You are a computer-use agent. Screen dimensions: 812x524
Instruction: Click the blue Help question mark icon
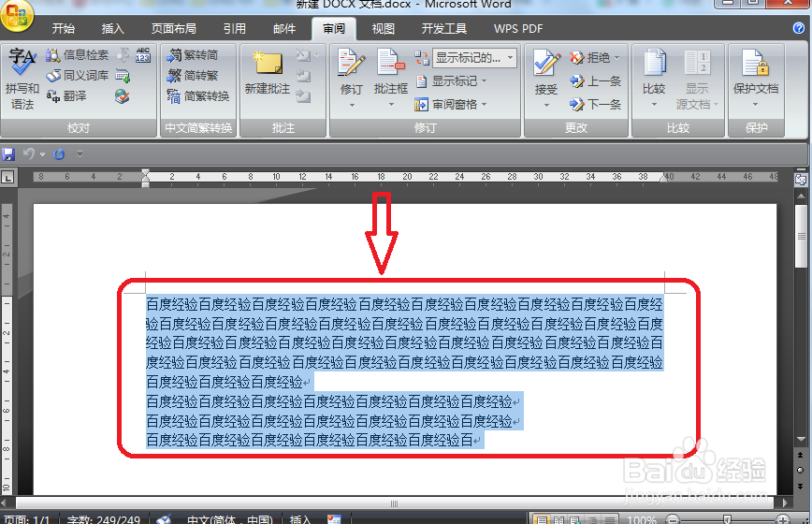(799, 28)
